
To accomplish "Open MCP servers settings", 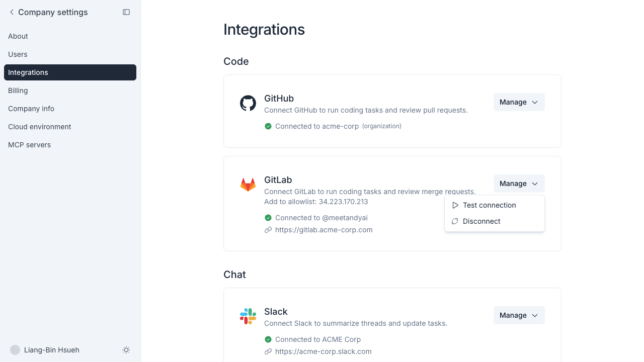I will 70,145.
